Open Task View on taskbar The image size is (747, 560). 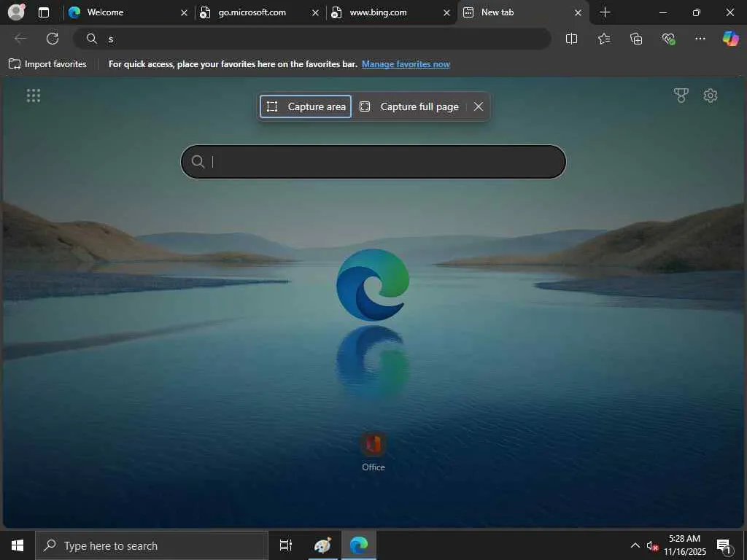pos(286,545)
